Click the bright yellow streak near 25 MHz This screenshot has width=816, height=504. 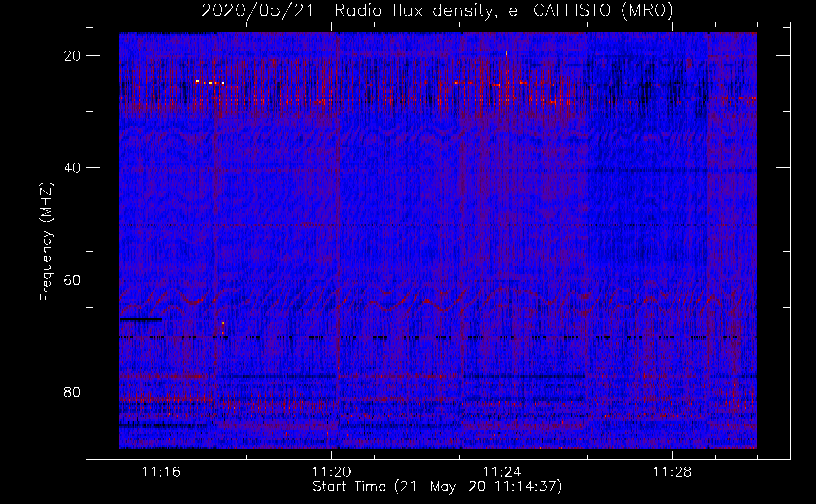coord(209,82)
